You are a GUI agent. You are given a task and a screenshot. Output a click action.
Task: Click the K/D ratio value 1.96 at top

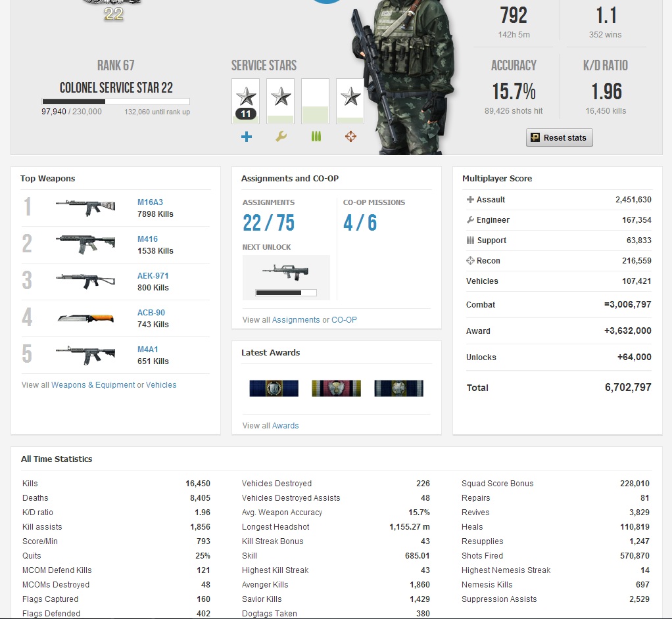click(606, 91)
